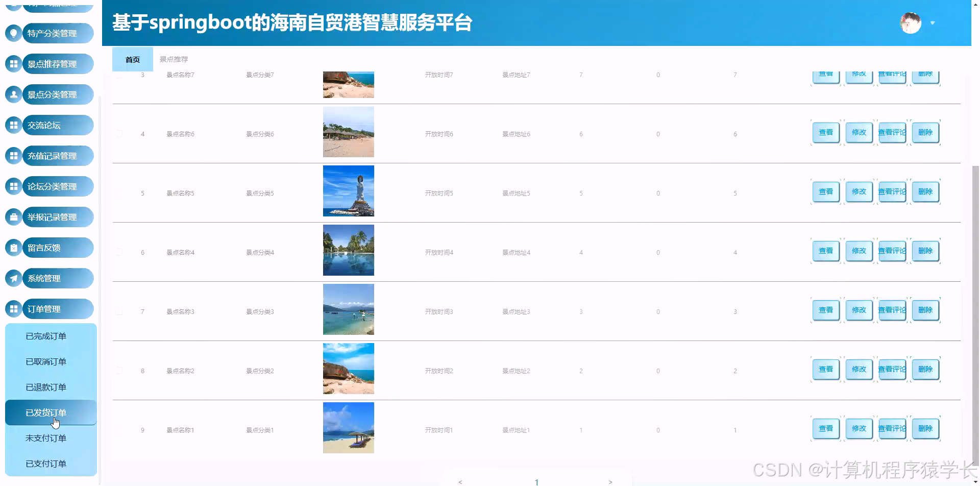Click the 留言反馈 clipboard icon
Viewport: 980px width, 486px height.
14,248
